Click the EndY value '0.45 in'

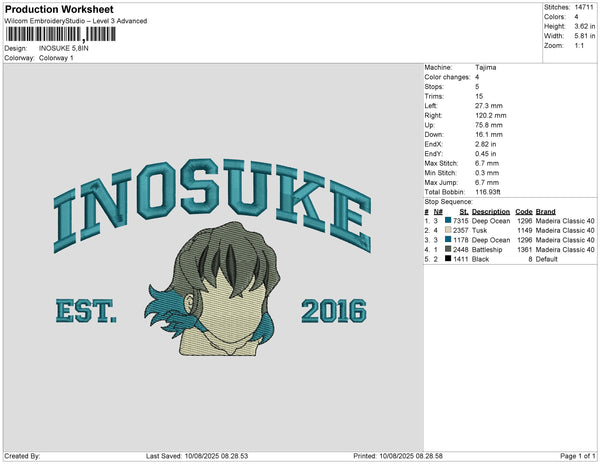tap(486, 154)
